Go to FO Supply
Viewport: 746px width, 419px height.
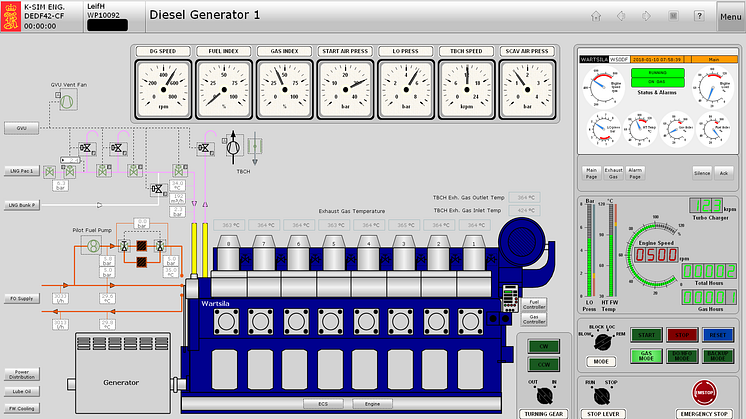(21, 299)
